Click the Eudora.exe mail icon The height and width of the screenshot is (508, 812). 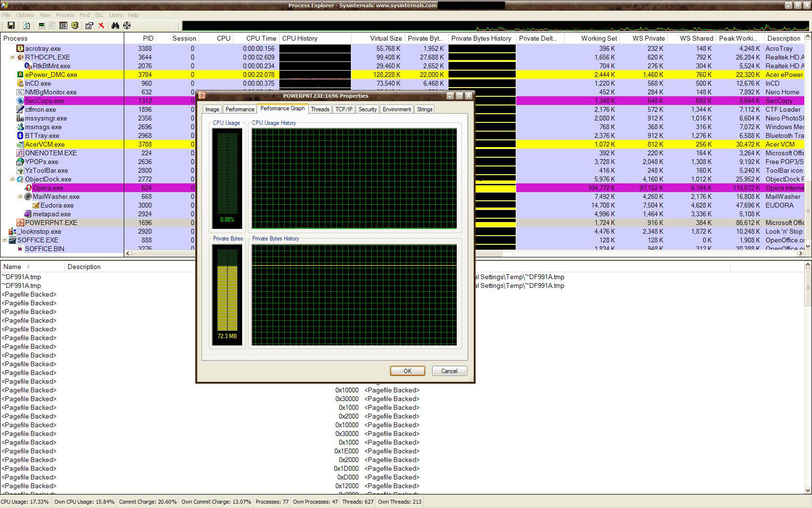36,205
